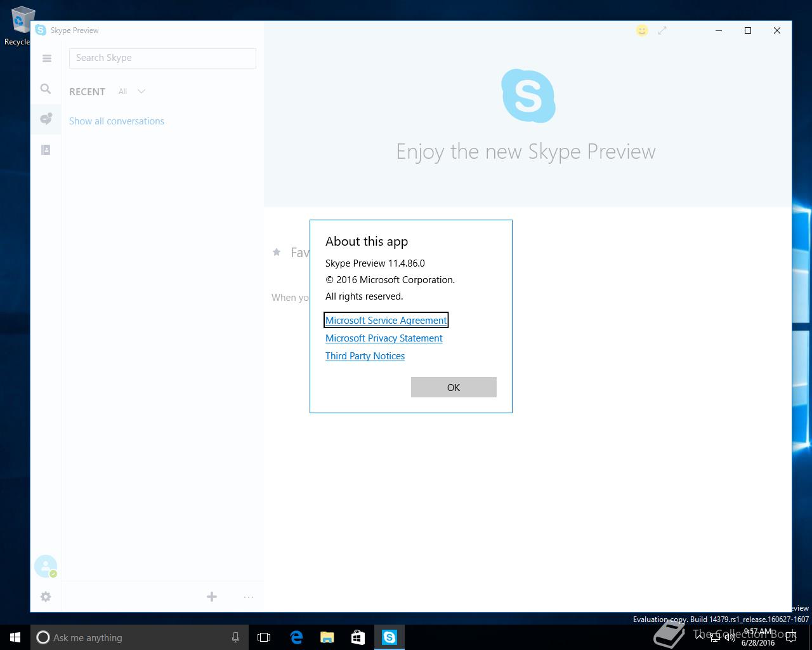Open the Windows Store from taskbar

(x=358, y=637)
